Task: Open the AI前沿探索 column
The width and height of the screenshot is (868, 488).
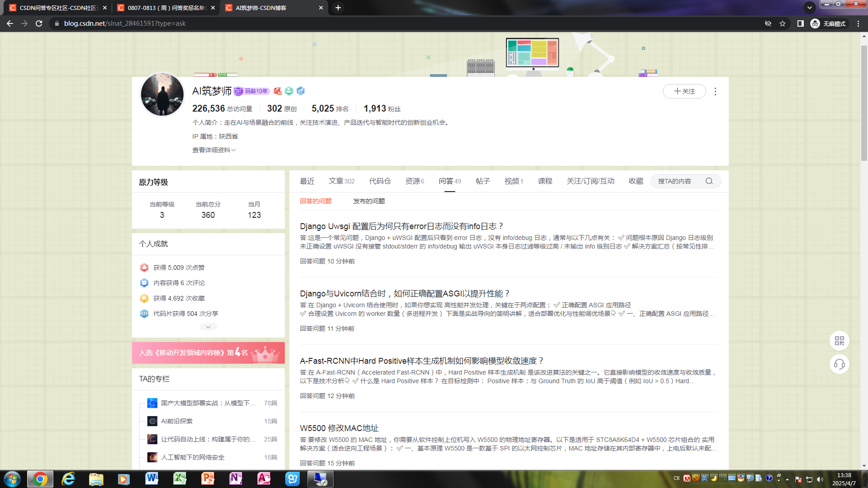Action: [x=176, y=421]
